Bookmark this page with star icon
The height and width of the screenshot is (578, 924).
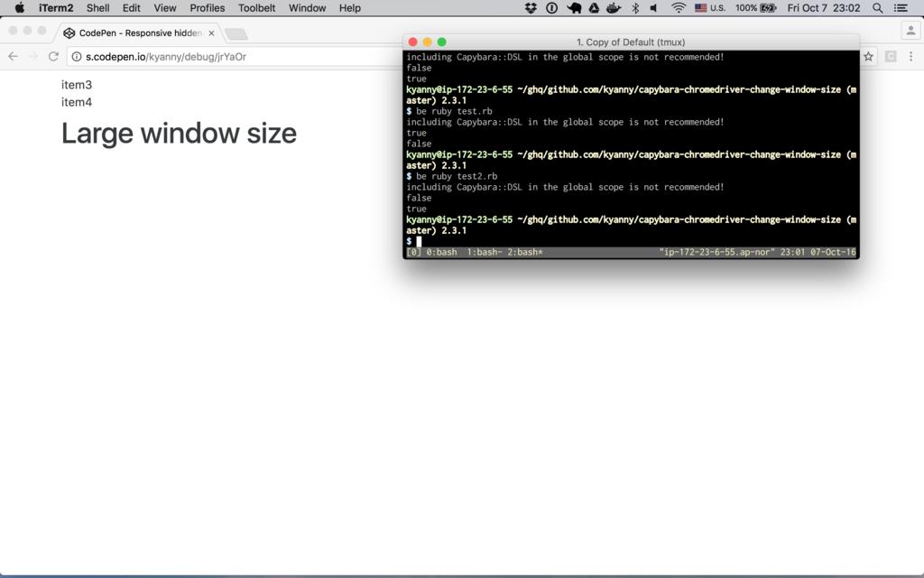(868, 57)
